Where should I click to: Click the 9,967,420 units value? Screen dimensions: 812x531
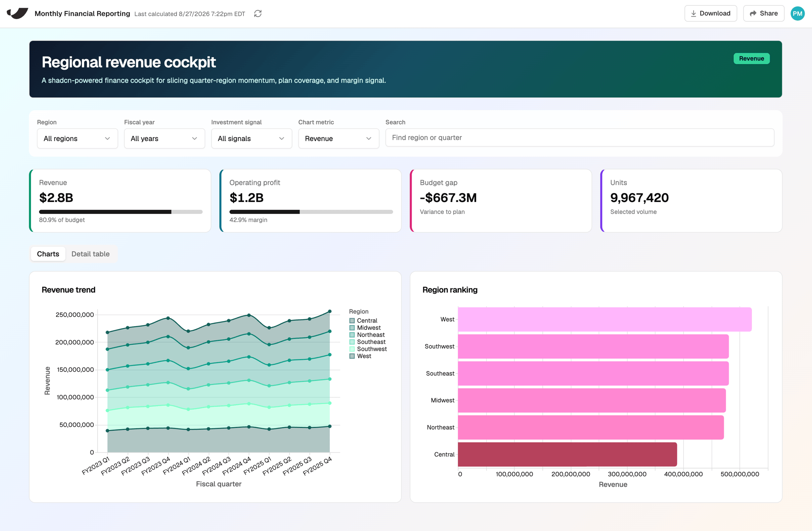pos(639,198)
